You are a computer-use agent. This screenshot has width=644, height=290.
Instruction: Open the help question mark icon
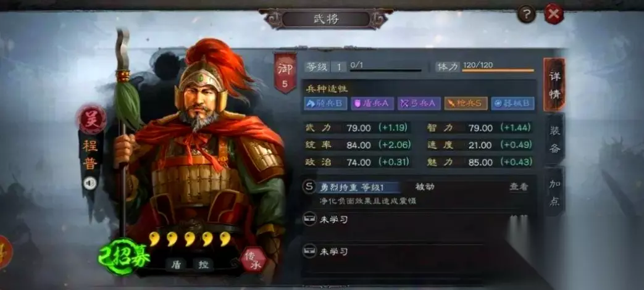pyautogui.click(x=526, y=15)
